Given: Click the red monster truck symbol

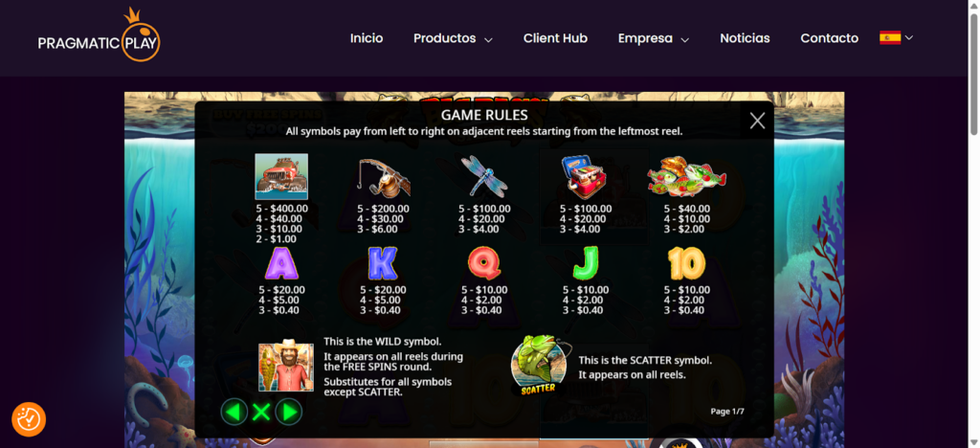Looking at the screenshot, I should [281, 176].
